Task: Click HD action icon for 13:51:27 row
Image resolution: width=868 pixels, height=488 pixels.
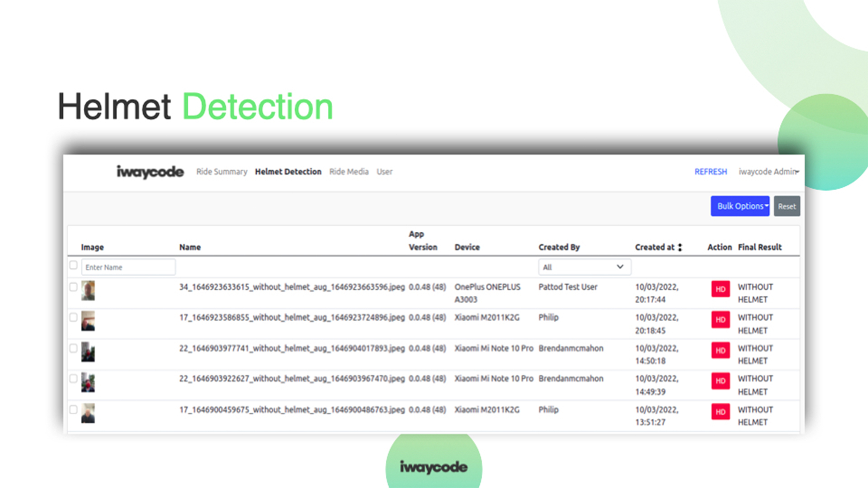Action: coord(721,412)
